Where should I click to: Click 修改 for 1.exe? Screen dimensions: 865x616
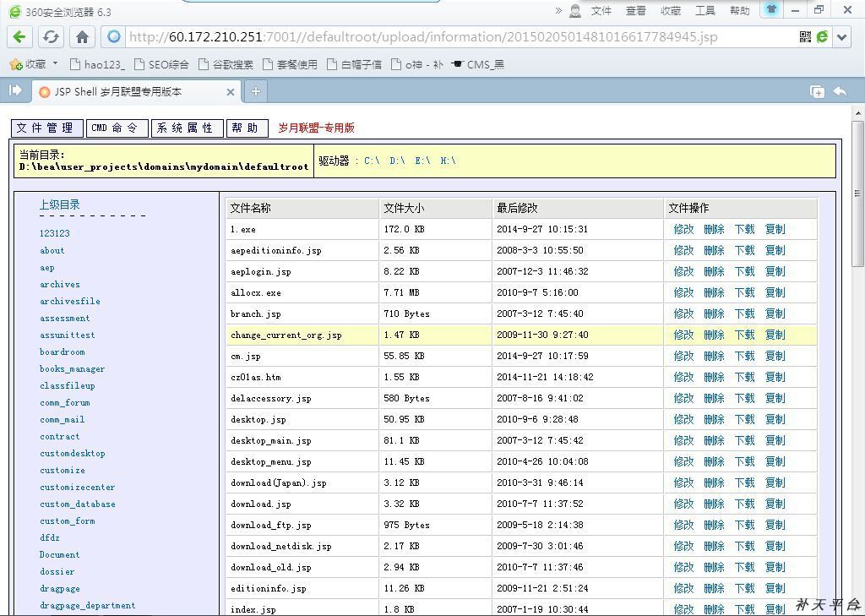click(683, 229)
